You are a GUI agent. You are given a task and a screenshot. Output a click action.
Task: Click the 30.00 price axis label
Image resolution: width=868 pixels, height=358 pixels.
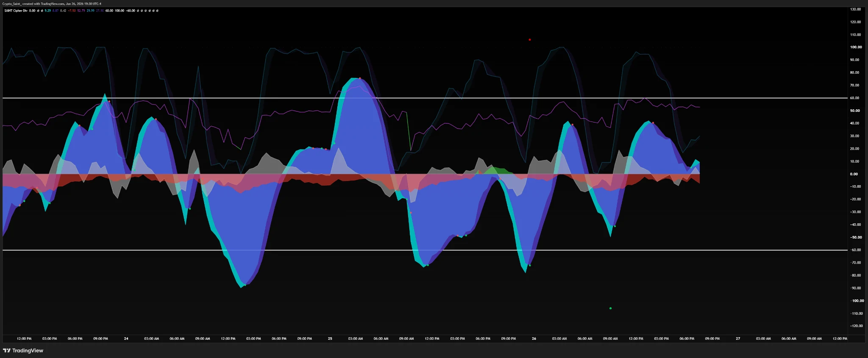coord(854,136)
